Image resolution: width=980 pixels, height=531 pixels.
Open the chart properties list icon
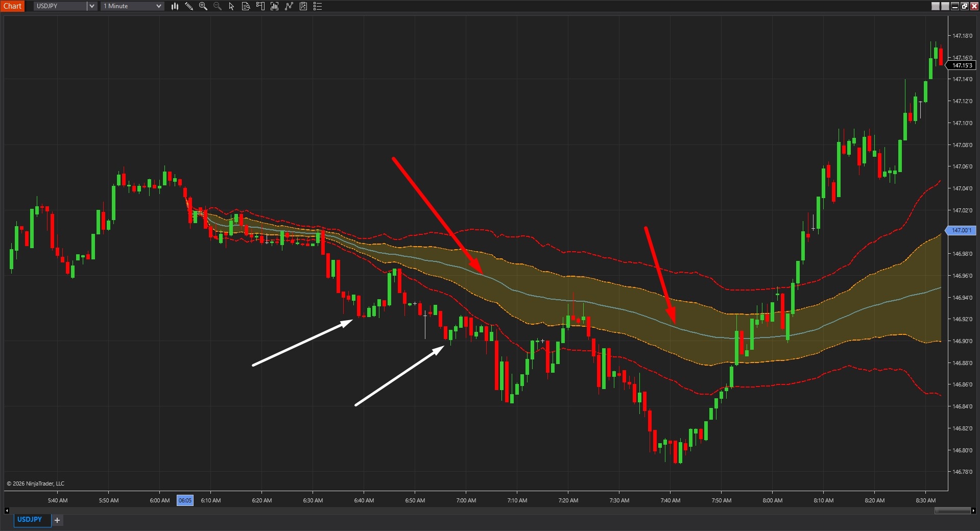coord(318,6)
